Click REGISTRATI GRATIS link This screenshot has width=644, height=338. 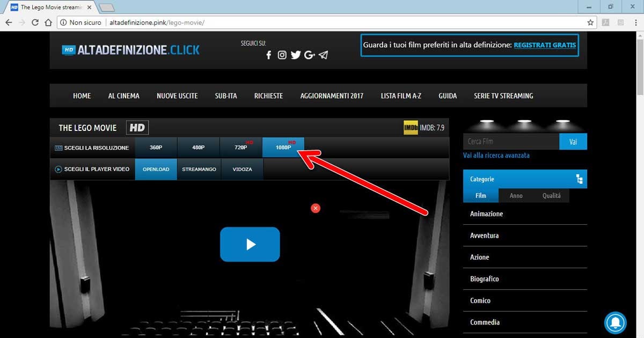[x=545, y=45]
